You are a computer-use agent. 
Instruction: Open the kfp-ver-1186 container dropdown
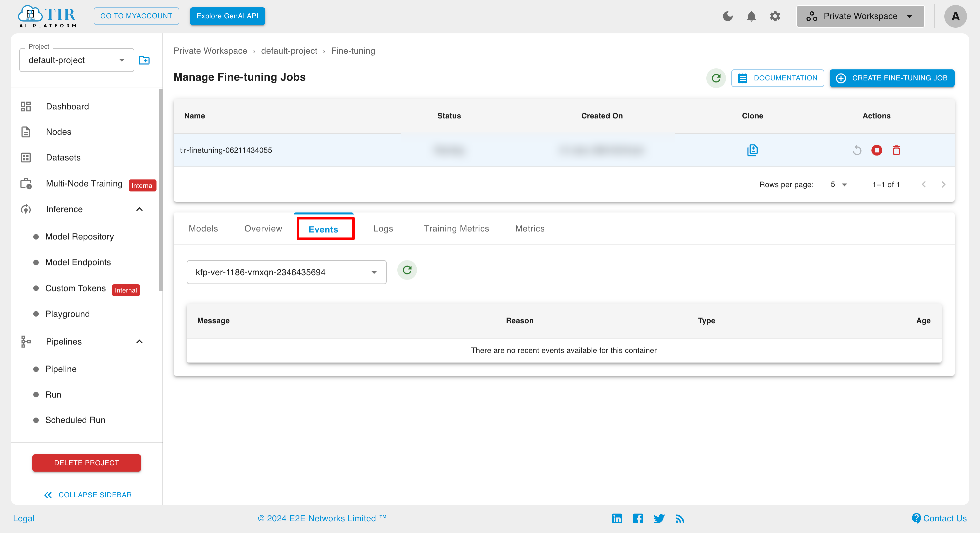pyautogui.click(x=286, y=272)
